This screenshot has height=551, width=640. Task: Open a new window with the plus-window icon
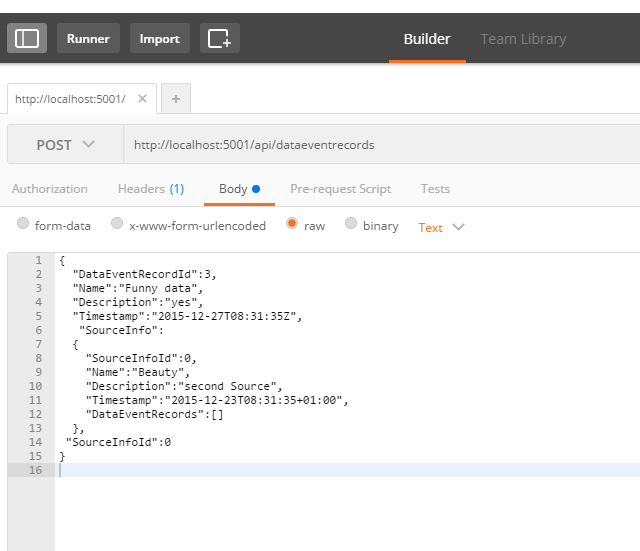[x=220, y=38]
